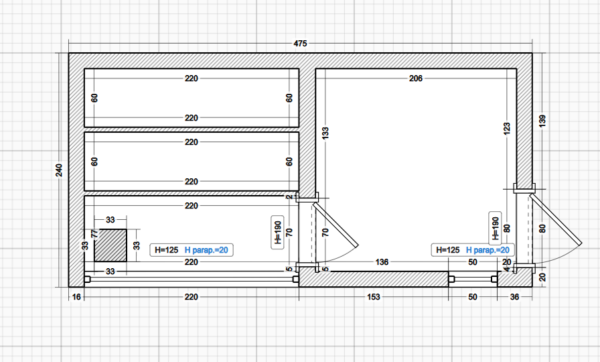Click the interior swinging door leaf
This screenshot has height=362, width=600.
tap(336, 225)
